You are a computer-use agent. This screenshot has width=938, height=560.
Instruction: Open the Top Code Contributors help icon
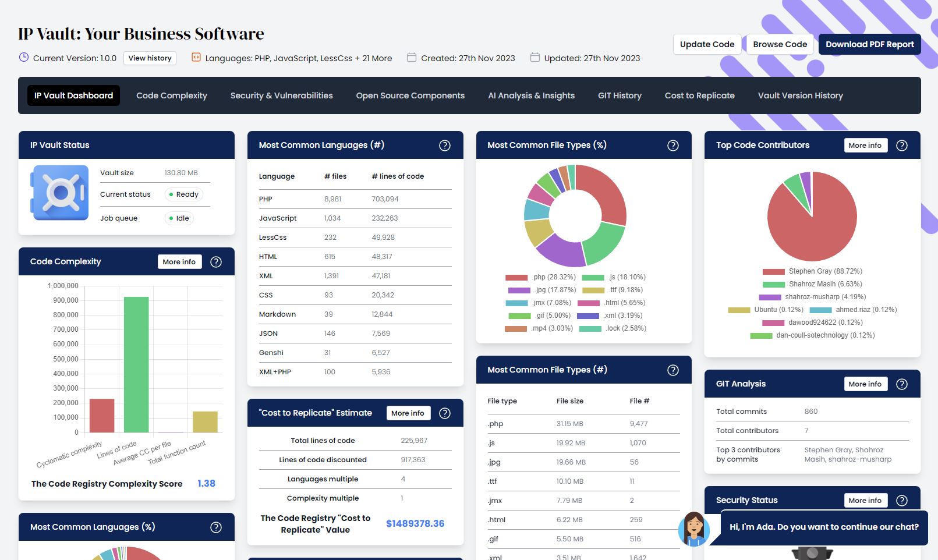coord(902,145)
